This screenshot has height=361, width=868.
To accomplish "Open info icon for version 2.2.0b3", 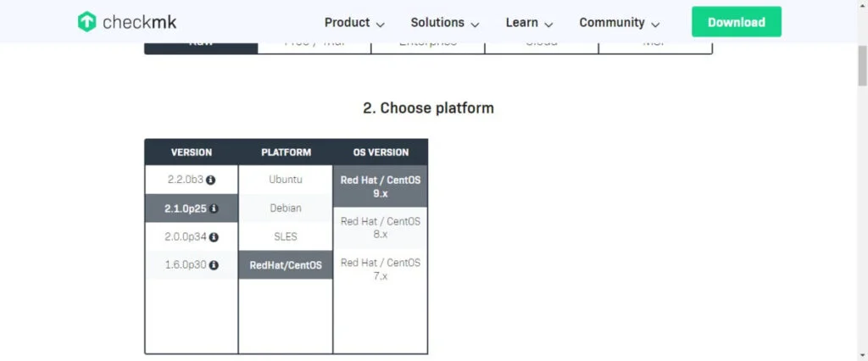I will click(x=211, y=180).
